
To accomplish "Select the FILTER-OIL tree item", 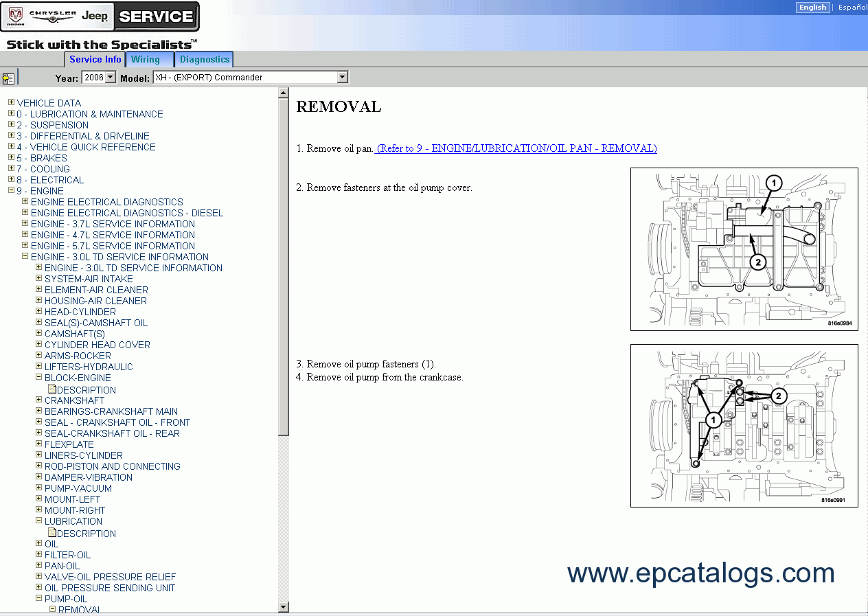I will click(x=67, y=555).
